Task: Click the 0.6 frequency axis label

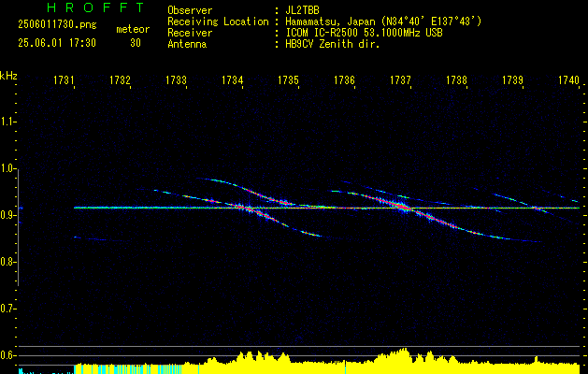Action: coord(7,355)
